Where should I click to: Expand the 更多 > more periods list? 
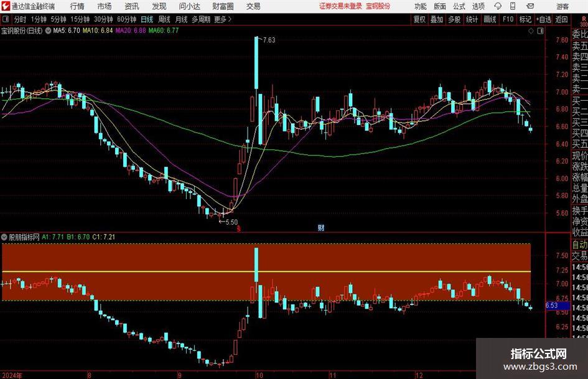click(x=223, y=19)
